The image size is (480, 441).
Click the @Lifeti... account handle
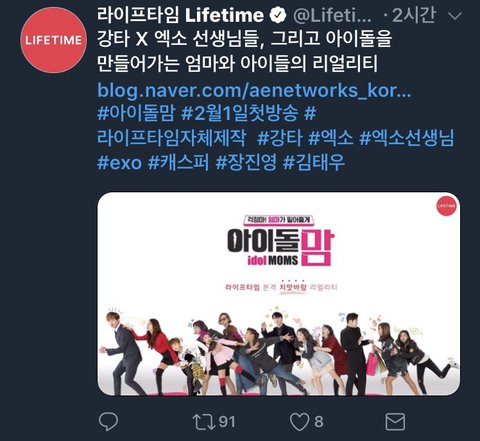pos(332,16)
